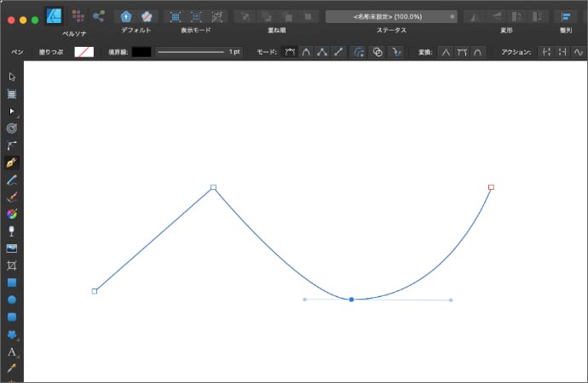The width and height of the screenshot is (588, 383).
Task: Click the red end node on curve
Action: [x=491, y=186]
